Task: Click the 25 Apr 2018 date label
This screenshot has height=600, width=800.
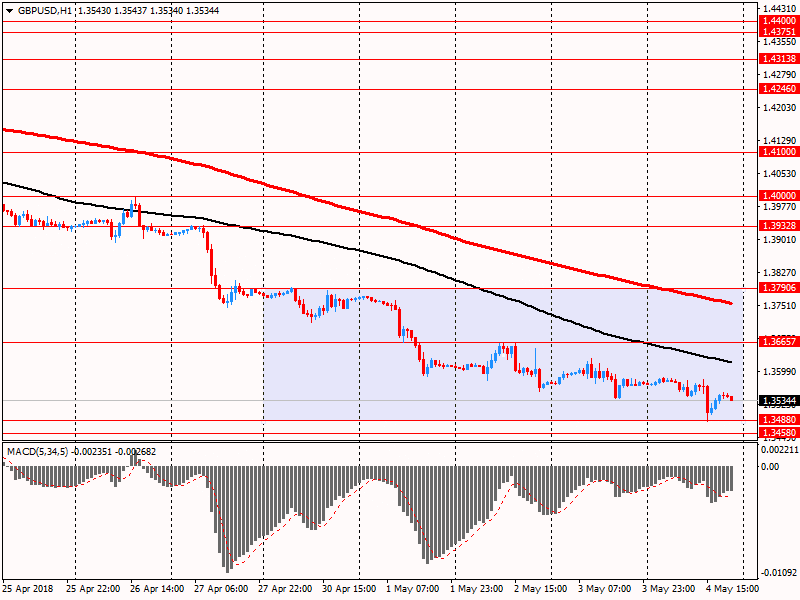Action: pyautogui.click(x=28, y=589)
